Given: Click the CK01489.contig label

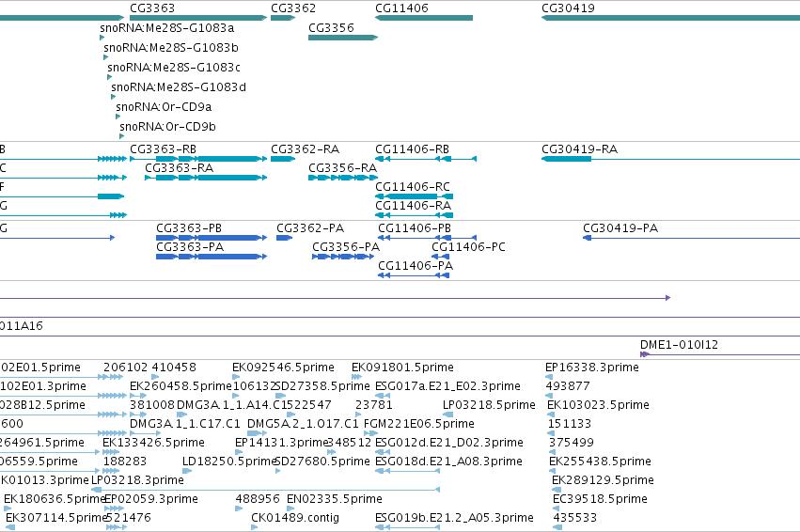Looking at the screenshot, I should 295,518.
